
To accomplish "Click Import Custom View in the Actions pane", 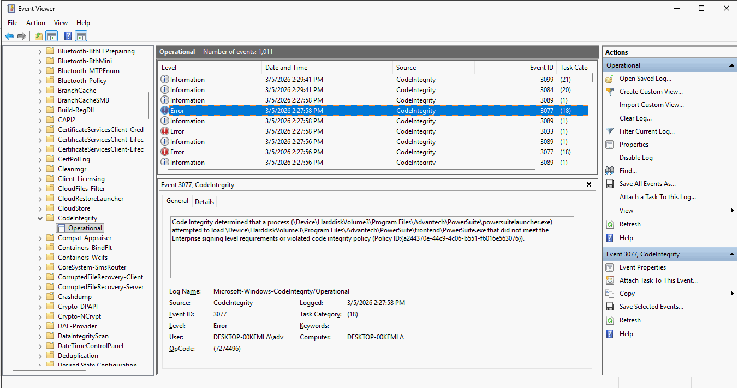I will (x=651, y=105).
